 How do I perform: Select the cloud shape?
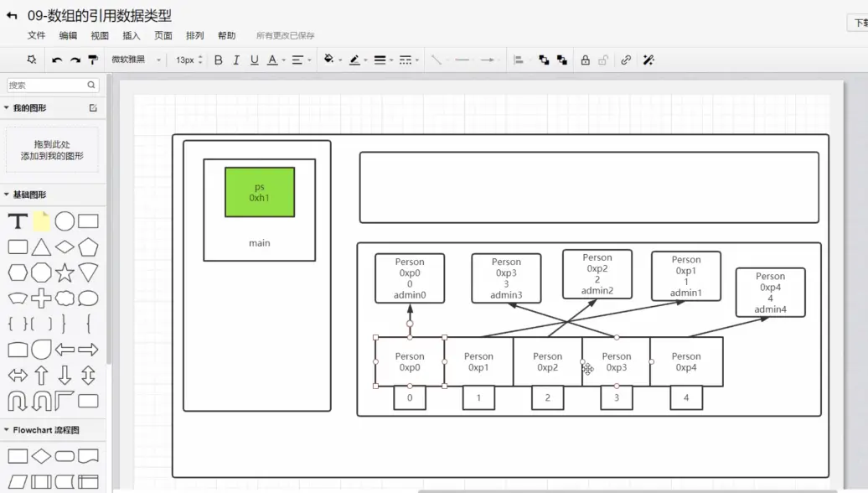coord(65,298)
